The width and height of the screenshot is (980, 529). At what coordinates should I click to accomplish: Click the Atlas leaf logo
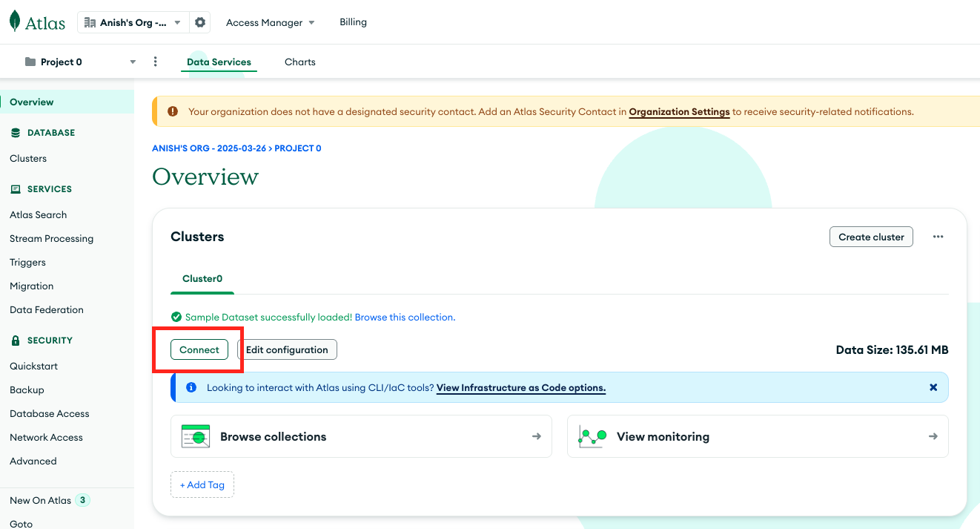[15, 21]
